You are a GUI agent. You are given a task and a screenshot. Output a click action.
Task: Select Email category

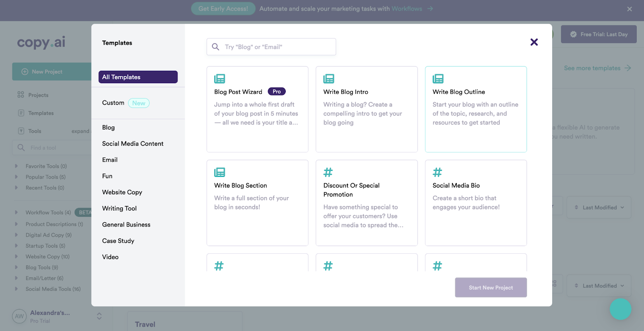[110, 160]
